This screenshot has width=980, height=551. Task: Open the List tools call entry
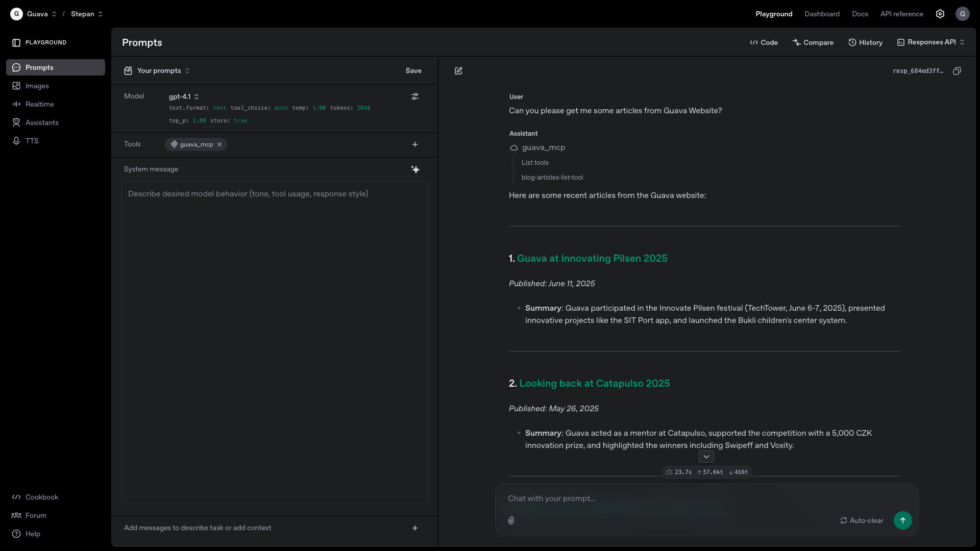[x=535, y=163]
